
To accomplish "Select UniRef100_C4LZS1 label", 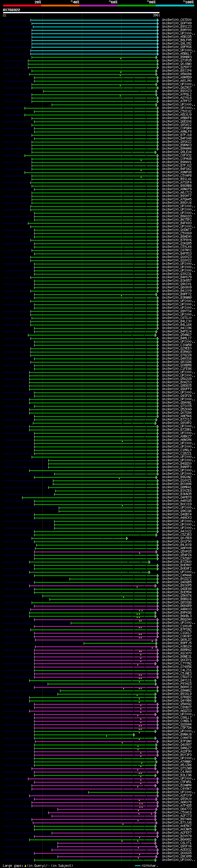I will pyautogui.click(x=176, y=670).
